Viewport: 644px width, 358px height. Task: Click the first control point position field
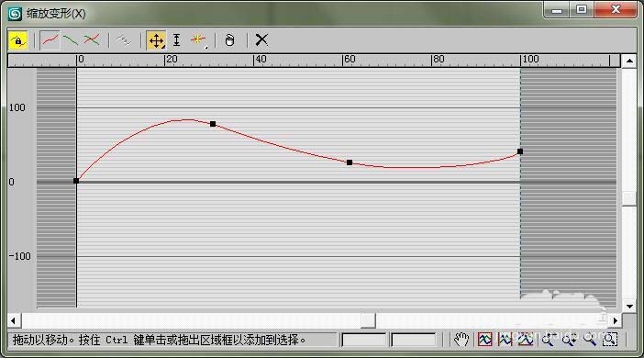[x=364, y=340]
